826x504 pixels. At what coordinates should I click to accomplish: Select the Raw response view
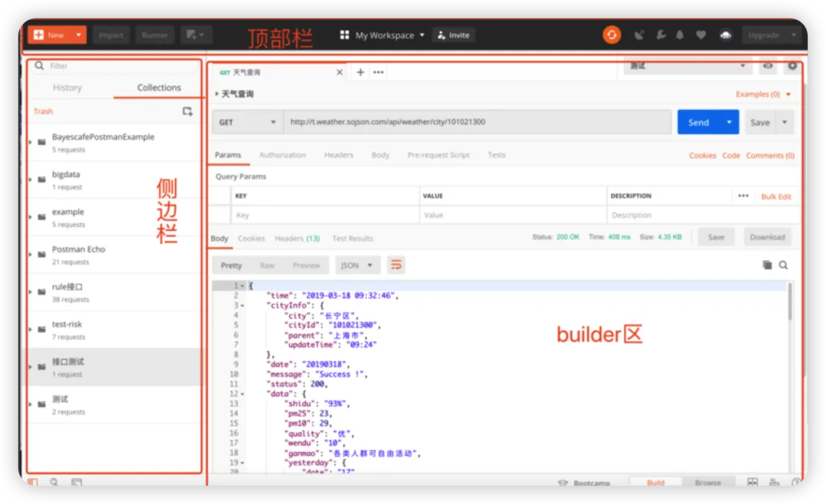tap(267, 265)
